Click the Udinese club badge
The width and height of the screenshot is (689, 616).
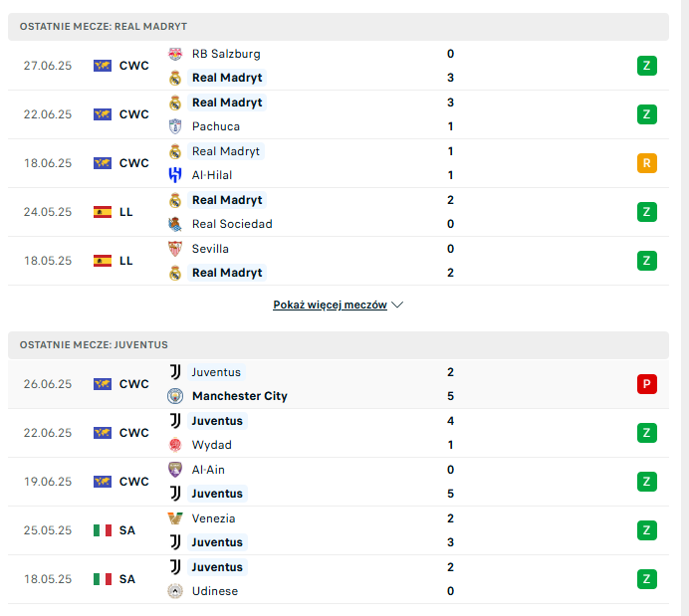click(175, 591)
